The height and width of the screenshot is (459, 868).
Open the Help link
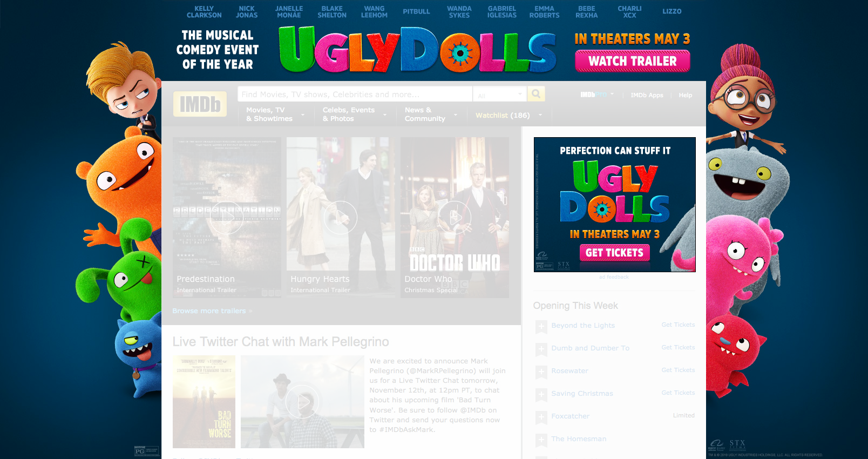coord(685,95)
